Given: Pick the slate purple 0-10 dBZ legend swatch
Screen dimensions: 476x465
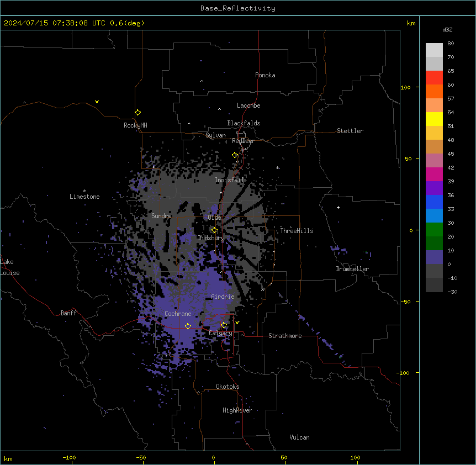Looking at the screenshot, I should tap(434, 257).
